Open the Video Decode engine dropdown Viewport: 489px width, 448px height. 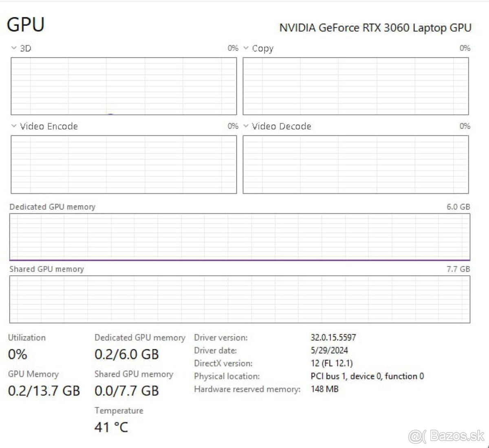246,126
